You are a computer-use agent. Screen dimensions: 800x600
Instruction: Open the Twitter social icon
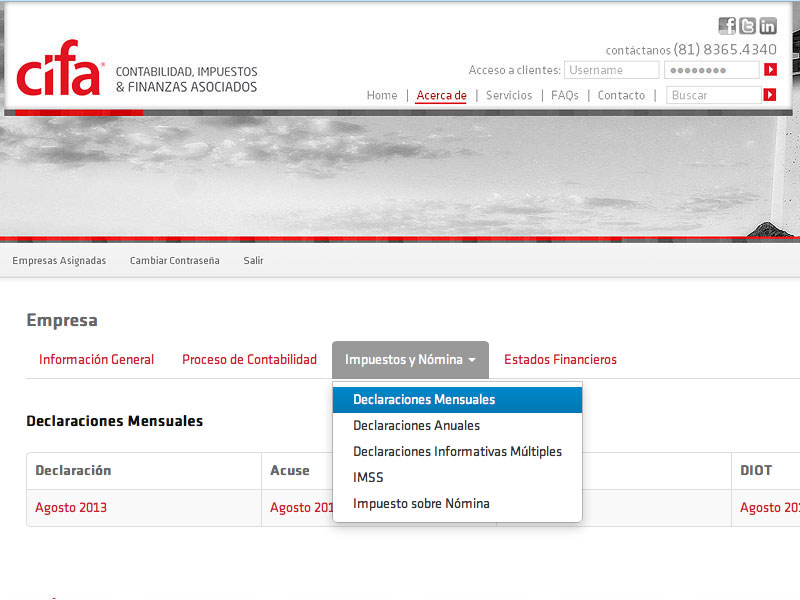click(x=747, y=26)
